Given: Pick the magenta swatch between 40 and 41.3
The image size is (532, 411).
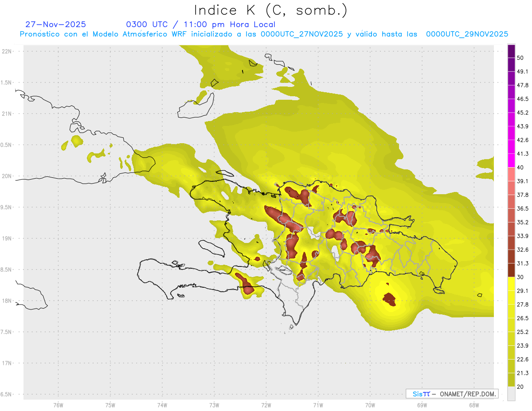Looking at the screenshot, I should [x=511, y=160].
